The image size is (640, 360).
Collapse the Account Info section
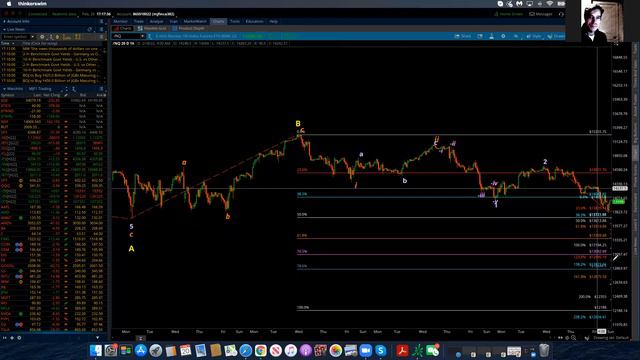point(4,21)
